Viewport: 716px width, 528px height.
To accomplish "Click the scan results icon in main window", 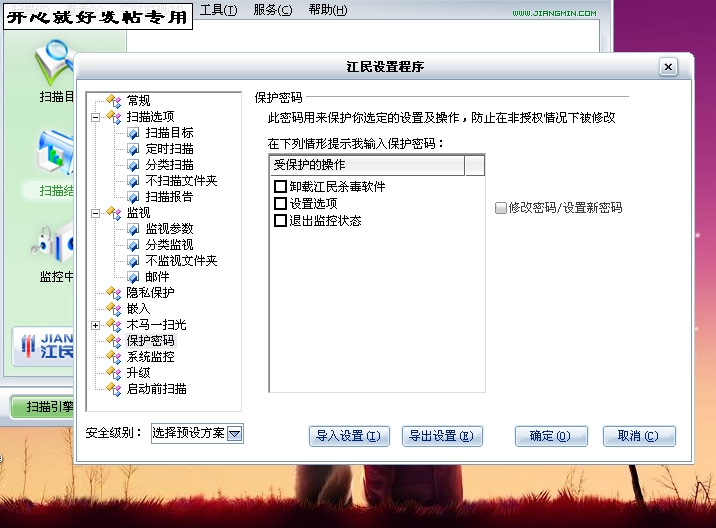I will point(55,154).
